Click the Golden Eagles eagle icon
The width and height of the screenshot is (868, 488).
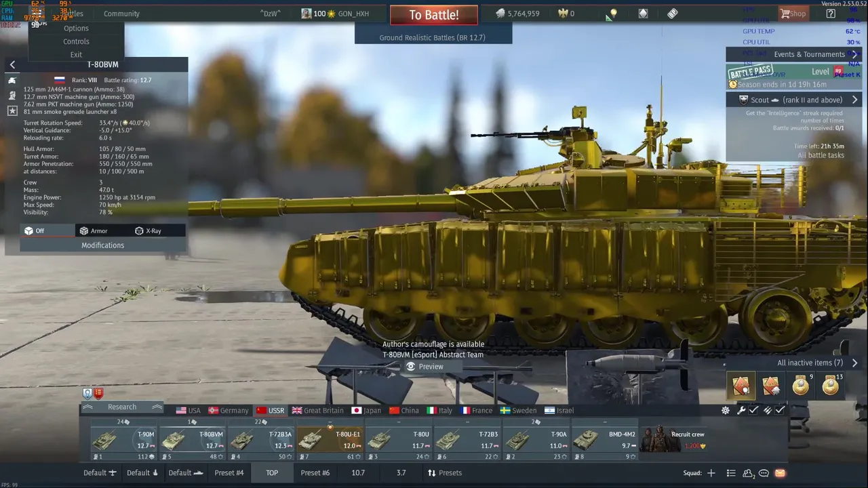click(562, 14)
